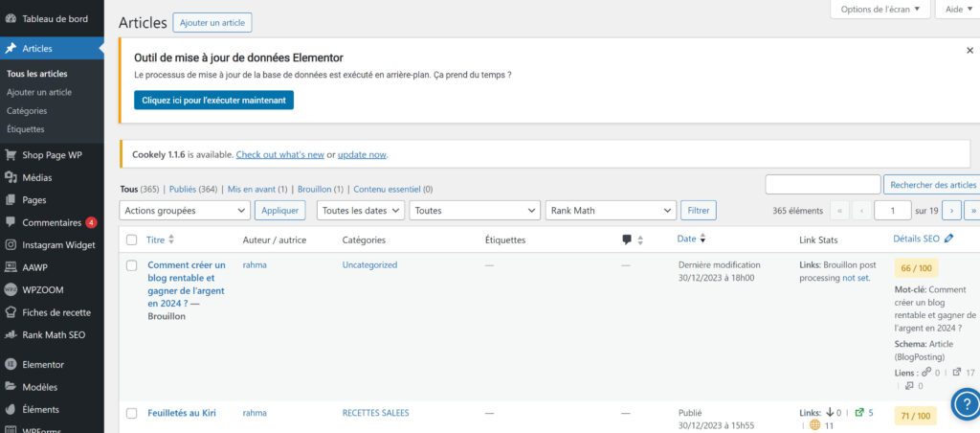Click the sort arrow beside Date
This screenshot has width=980, height=433.
tap(702, 239)
